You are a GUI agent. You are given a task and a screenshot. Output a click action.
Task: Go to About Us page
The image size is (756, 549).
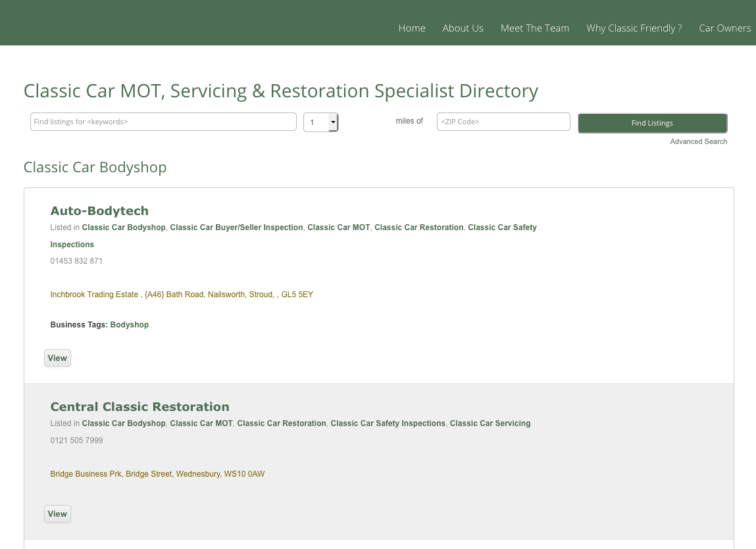(x=463, y=28)
